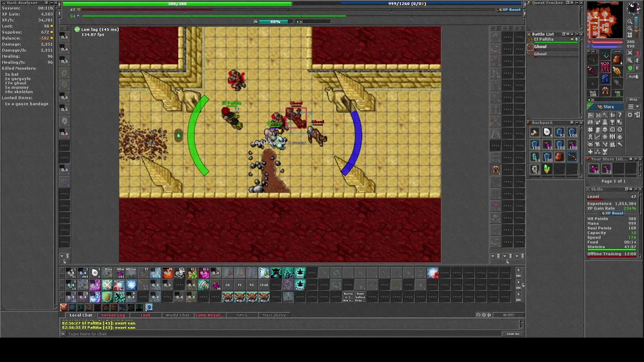Toggle stand while fighting mode
644x362 pixels.
tap(637, 53)
